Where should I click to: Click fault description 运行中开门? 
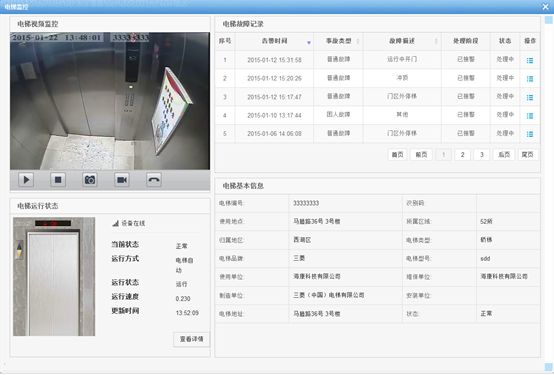tap(402, 59)
